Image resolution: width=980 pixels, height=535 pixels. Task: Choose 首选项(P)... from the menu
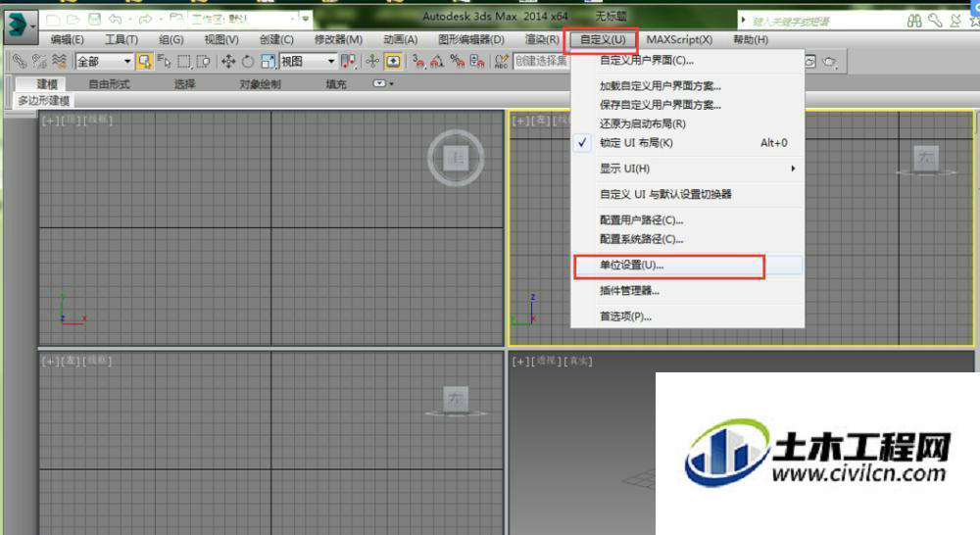click(688, 316)
